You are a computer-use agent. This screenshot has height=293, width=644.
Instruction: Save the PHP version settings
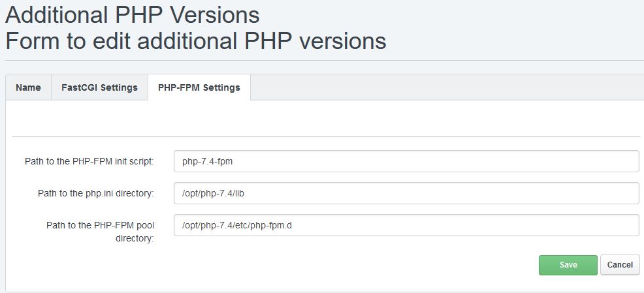point(568,265)
